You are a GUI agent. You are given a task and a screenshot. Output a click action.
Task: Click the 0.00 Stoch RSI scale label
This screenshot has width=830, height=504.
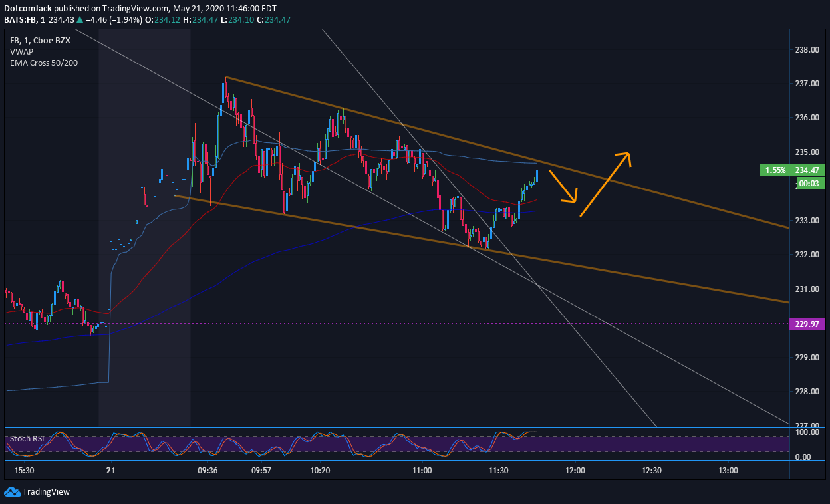click(804, 457)
